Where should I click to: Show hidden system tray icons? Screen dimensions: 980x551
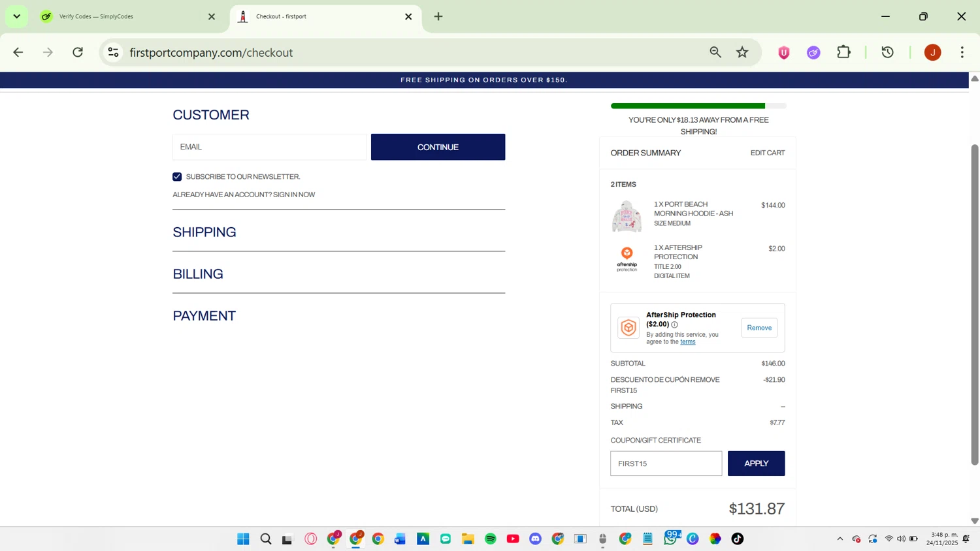click(x=840, y=539)
